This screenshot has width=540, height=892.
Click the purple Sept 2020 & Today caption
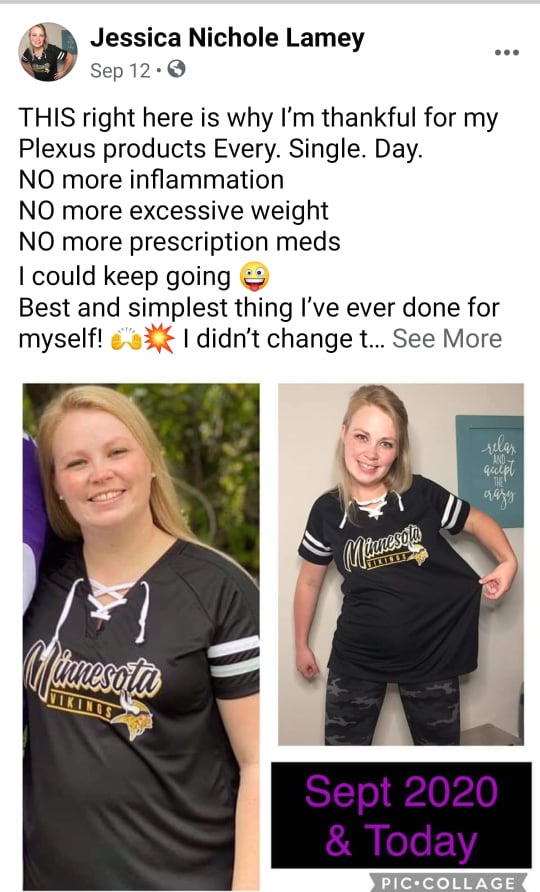point(401,816)
